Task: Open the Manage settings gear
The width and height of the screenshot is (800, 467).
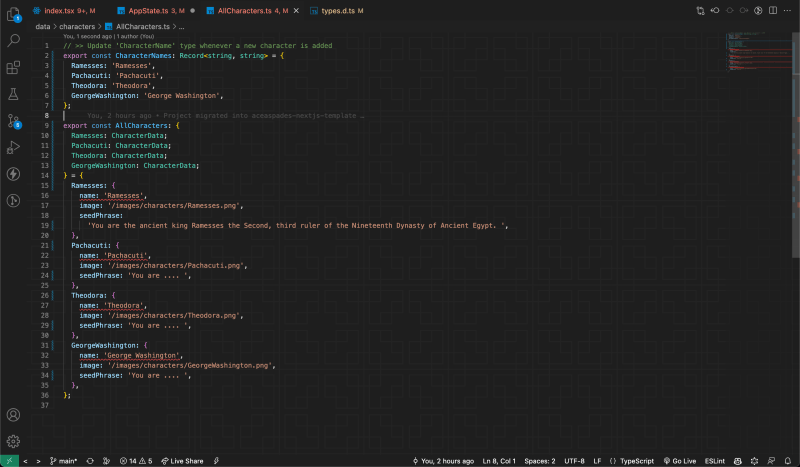Action: pyautogui.click(x=14, y=441)
